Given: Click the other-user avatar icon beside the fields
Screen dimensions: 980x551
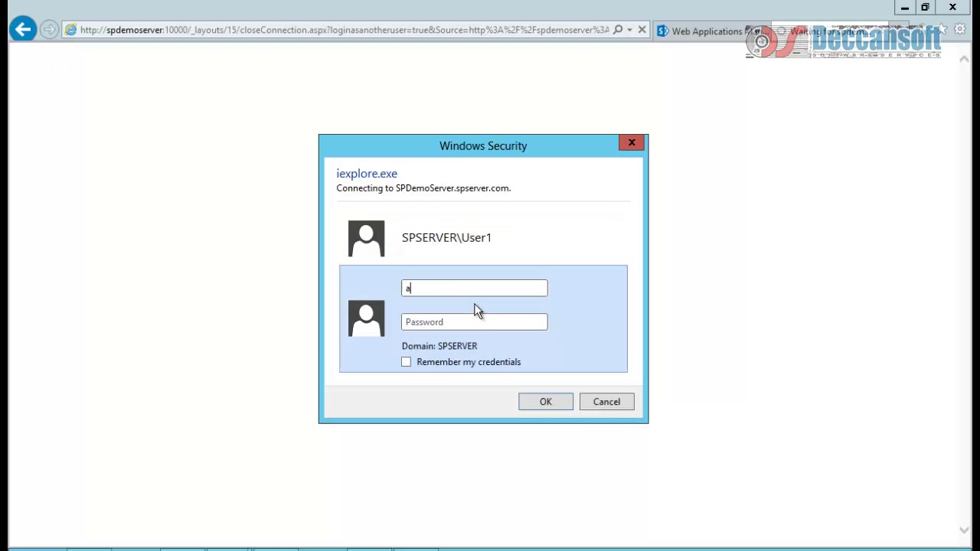Looking at the screenshot, I should click(x=366, y=319).
